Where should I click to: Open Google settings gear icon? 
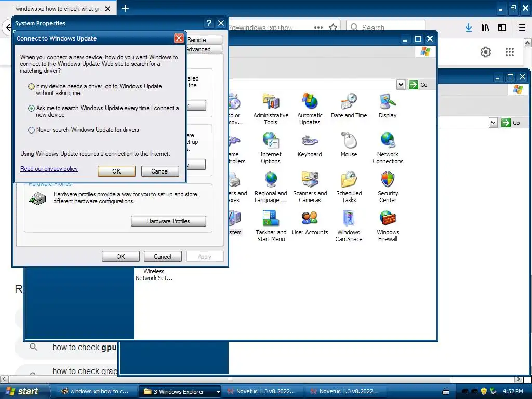(486, 52)
